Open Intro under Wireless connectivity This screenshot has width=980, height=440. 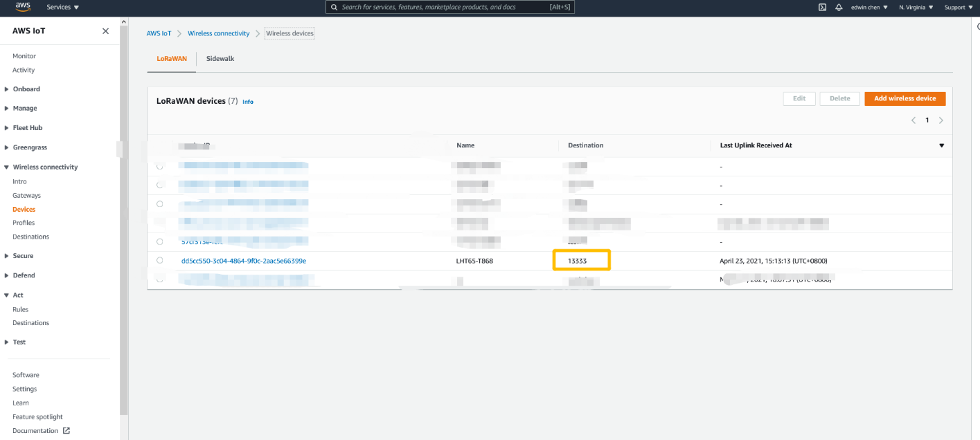click(x=19, y=181)
